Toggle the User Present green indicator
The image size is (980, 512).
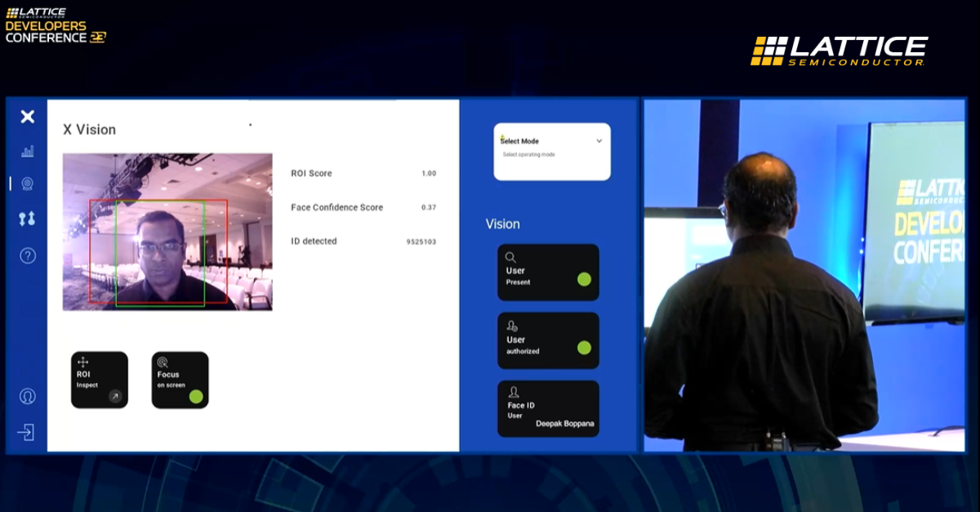click(x=584, y=279)
